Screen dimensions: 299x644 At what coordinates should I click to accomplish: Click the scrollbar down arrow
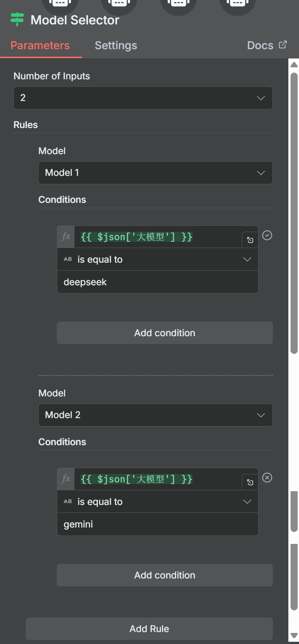[294, 636]
